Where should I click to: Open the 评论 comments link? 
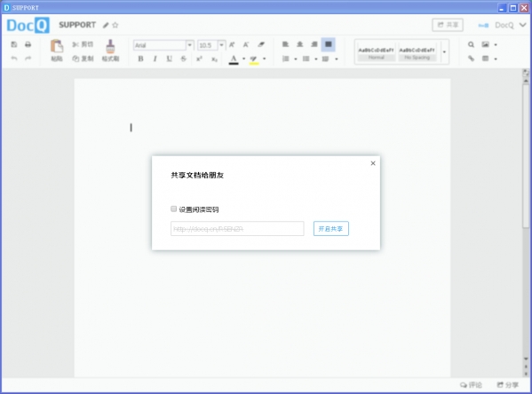(471, 385)
